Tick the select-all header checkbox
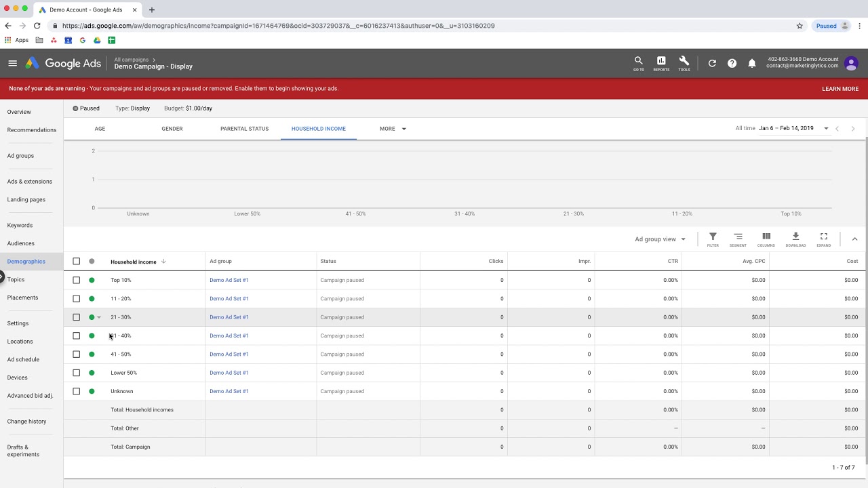The width and height of the screenshot is (868, 488). (76, 261)
